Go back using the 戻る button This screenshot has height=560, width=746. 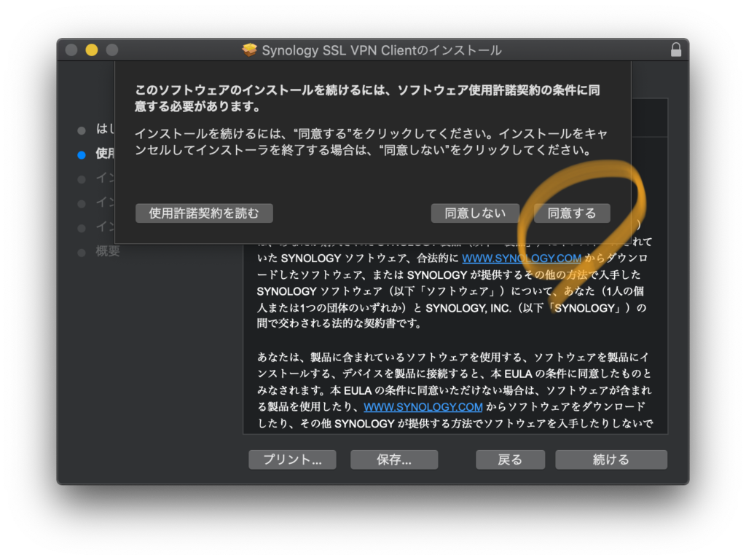[510, 460]
